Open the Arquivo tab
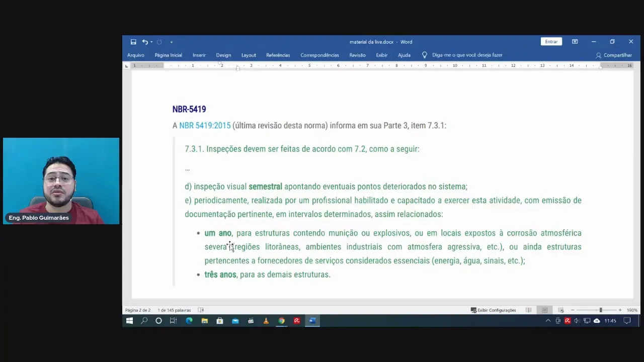644x362 pixels. 136,55
